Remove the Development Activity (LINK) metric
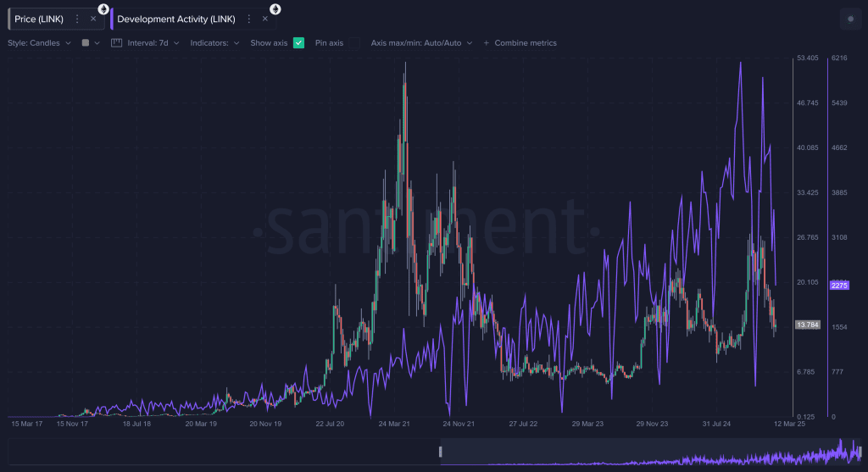Screen dimensions: 868x472 pyautogui.click(x=265, y=19)
